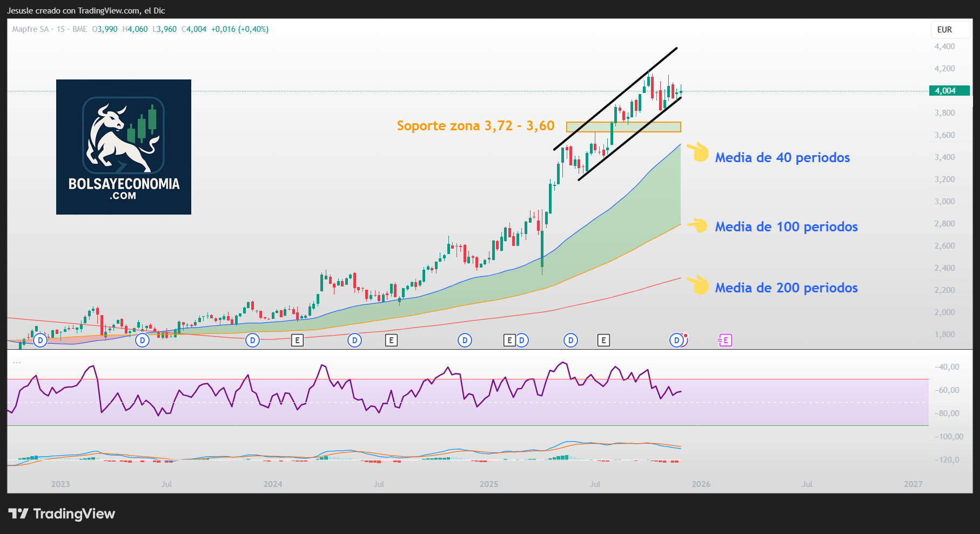Click the TradingView logo
Viewport: 980px width, 534px height.
[62, 513]
